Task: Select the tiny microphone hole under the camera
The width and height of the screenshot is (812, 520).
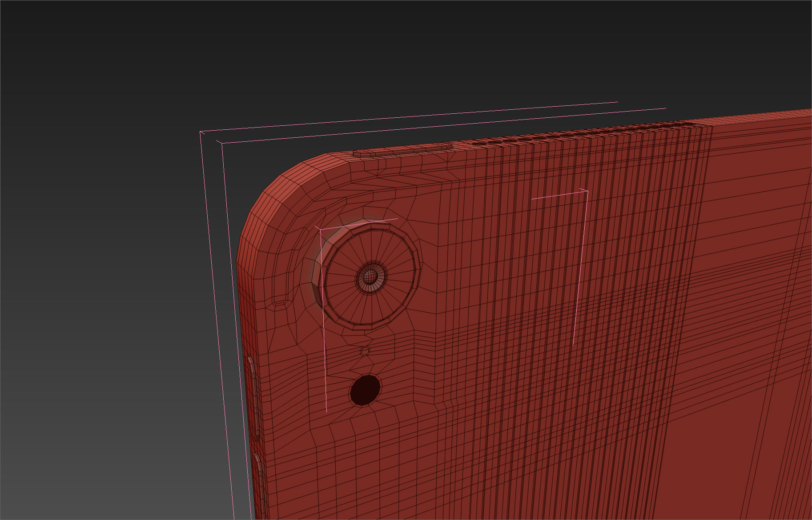Action: [x=365, y=351]
